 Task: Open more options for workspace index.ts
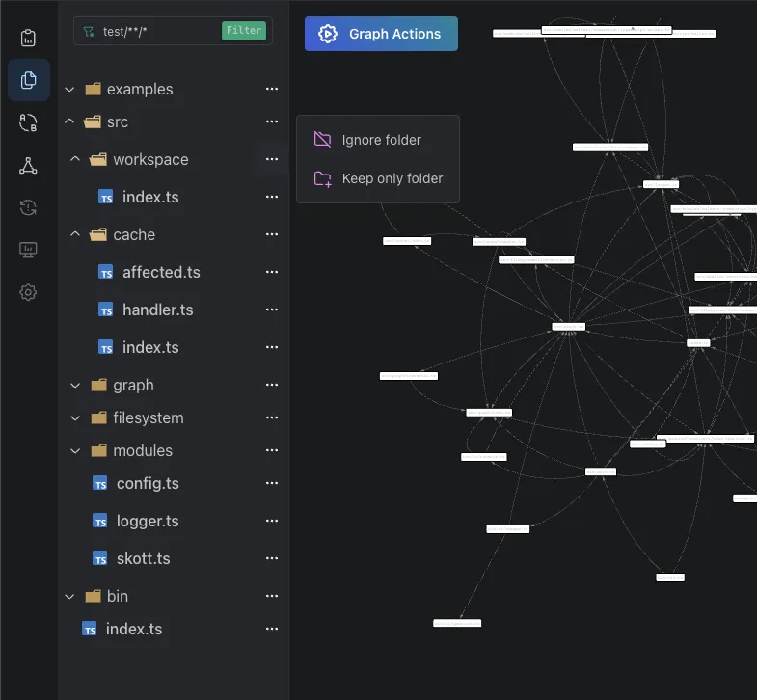(x=272, y=197)
